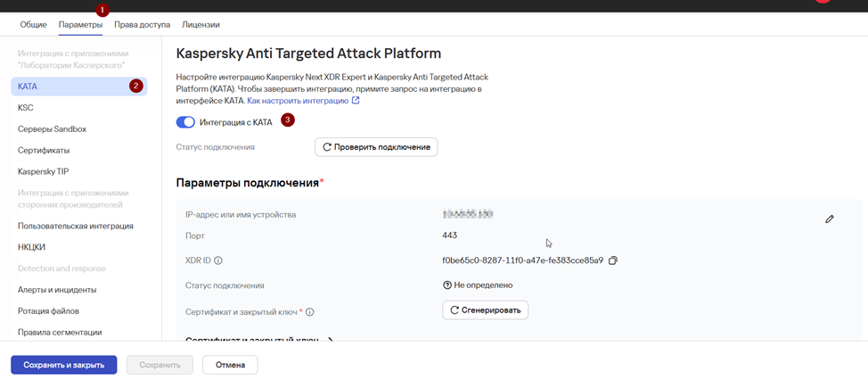Viewport: 868px width, 380px height.
Task: Click the Kaspersky Anti Targeted Attack Platform heading
Action: point(308,54)
